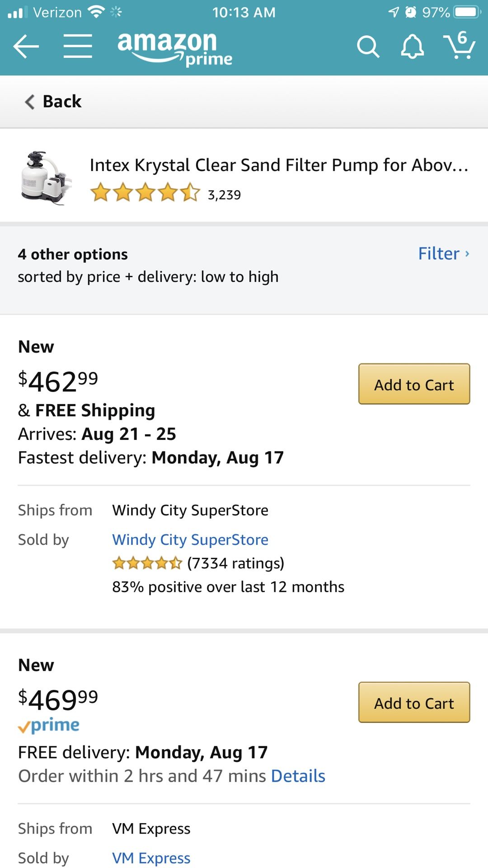Open Intex Krystal Clear product title
This screenshot has height=868, width=488.
click(279, 165)
